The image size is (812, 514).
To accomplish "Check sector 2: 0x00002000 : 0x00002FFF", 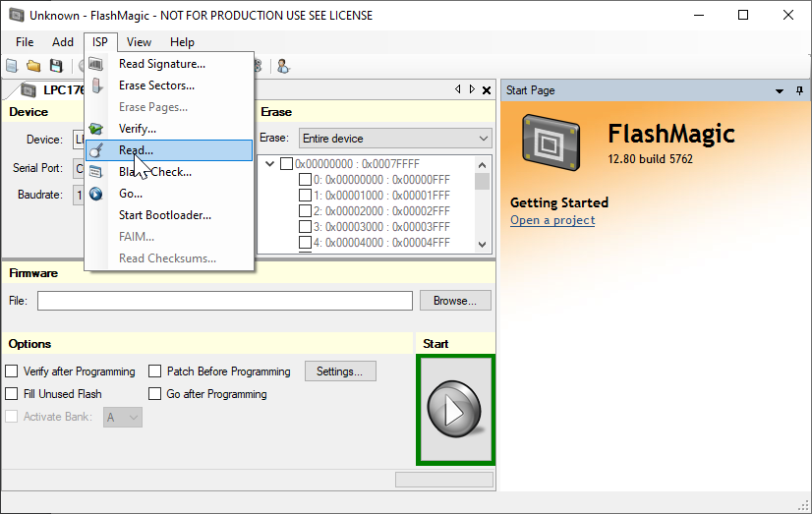I will [305, 210].
